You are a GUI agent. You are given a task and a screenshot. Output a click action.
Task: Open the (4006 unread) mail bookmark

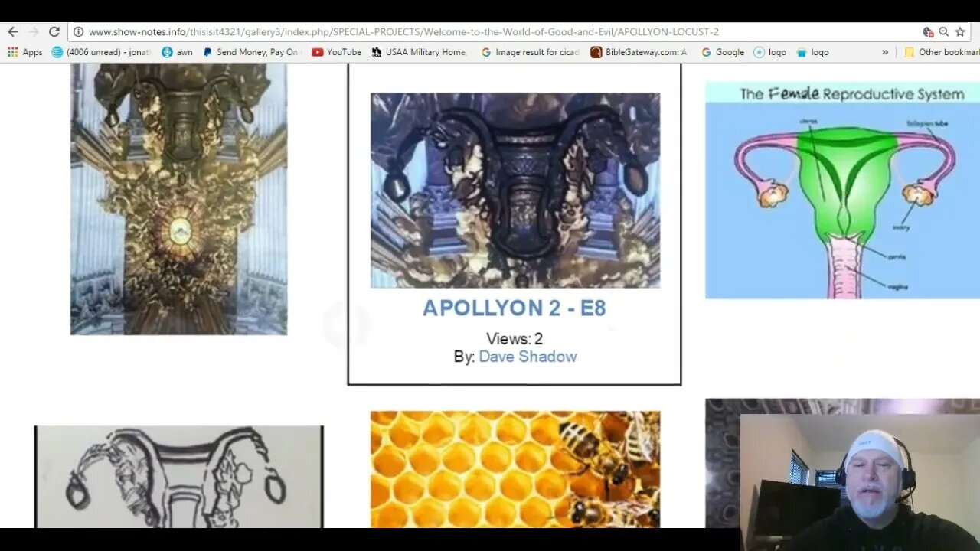(x=100, y=52)
